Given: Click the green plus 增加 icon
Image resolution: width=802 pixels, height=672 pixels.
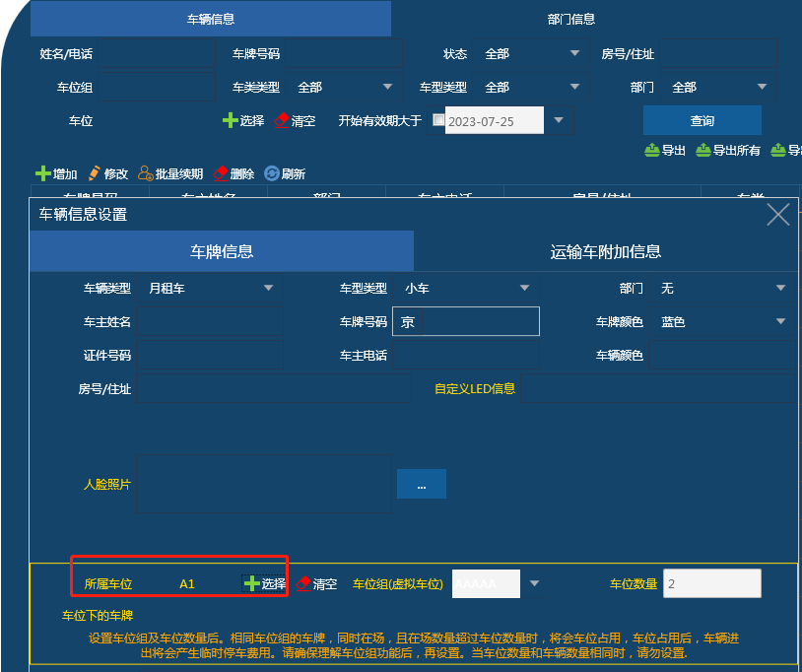Looking at the screenshot, I should click(x=43, y=173).
